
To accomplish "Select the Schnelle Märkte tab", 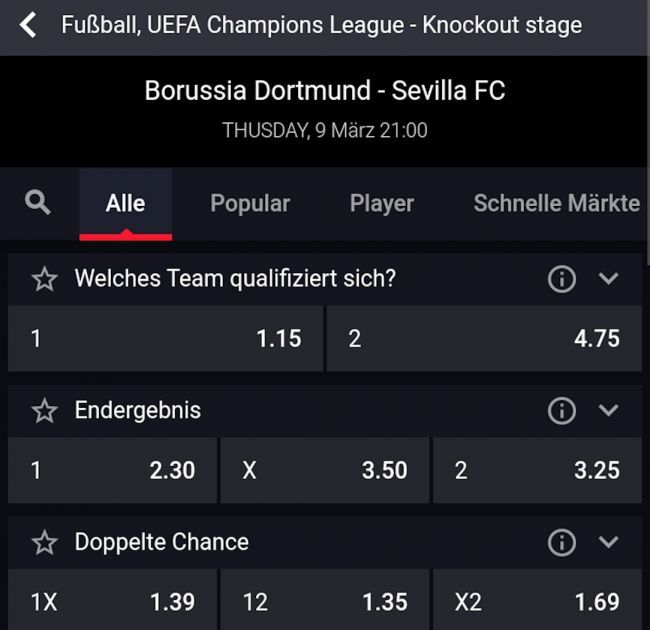I will pyautogui.click(x=556, y=203).
